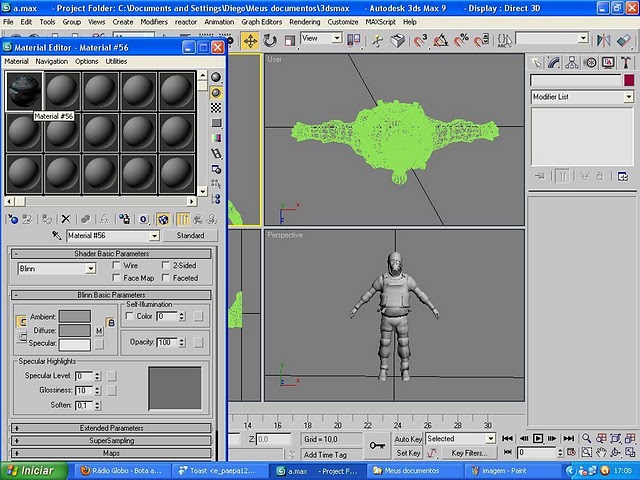Enable Self-Illumination Color checkbox
640x480 pixels.
point(130,316)
